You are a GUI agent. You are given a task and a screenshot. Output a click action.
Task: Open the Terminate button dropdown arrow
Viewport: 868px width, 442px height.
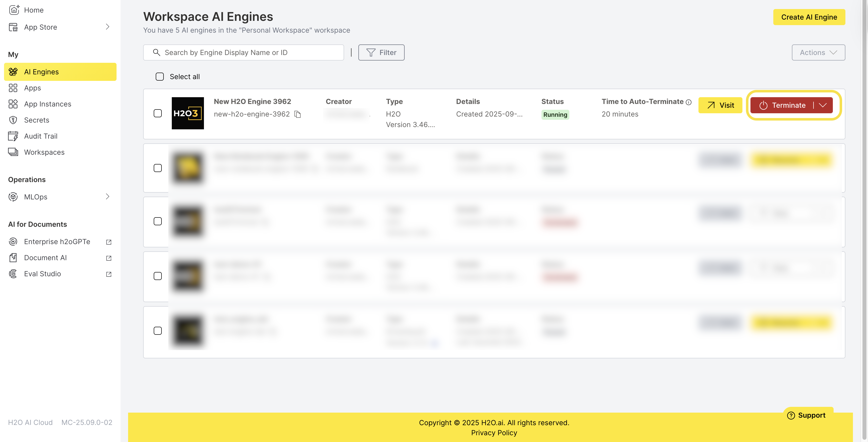[x=823, y=105]
